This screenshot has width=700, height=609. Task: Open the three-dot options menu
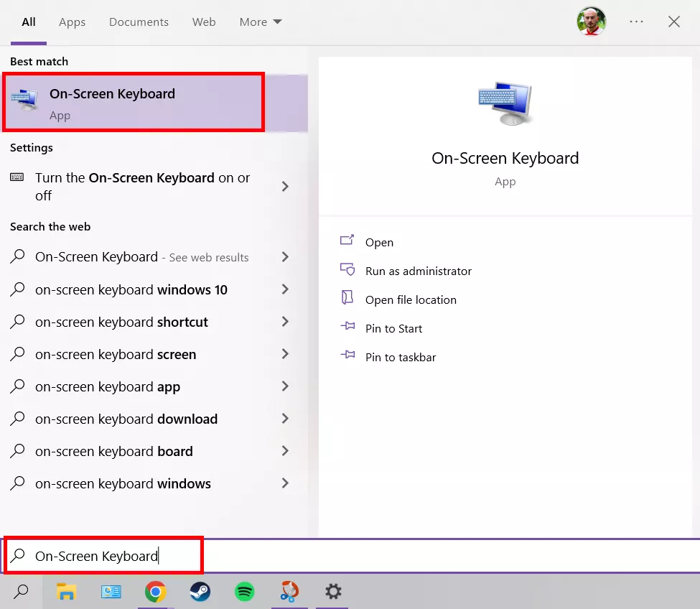[636, 22]
